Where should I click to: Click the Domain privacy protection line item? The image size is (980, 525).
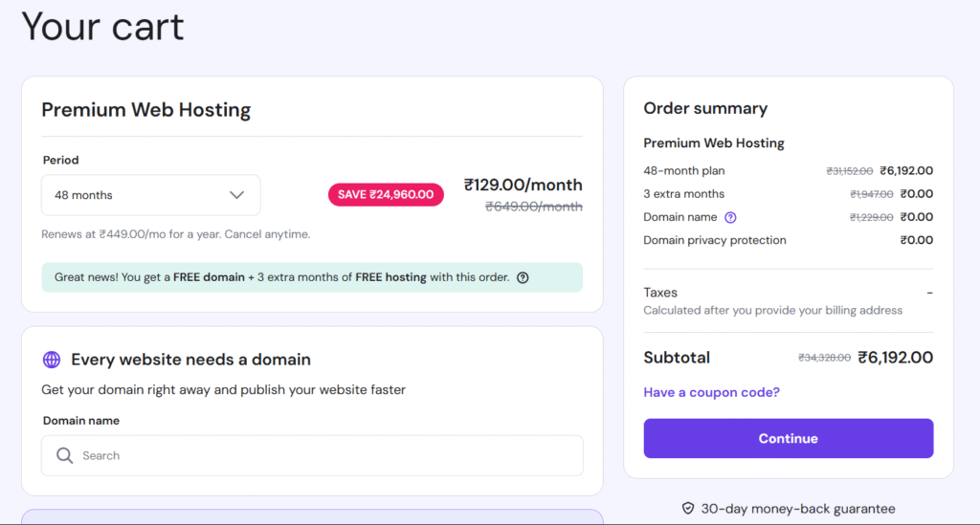tap(714, 240)
